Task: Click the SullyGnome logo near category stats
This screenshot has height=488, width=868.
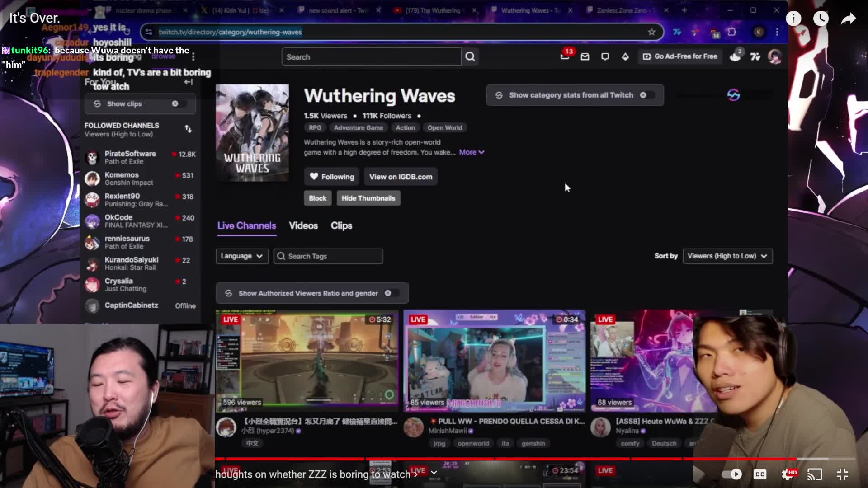Action: [733, 95]
